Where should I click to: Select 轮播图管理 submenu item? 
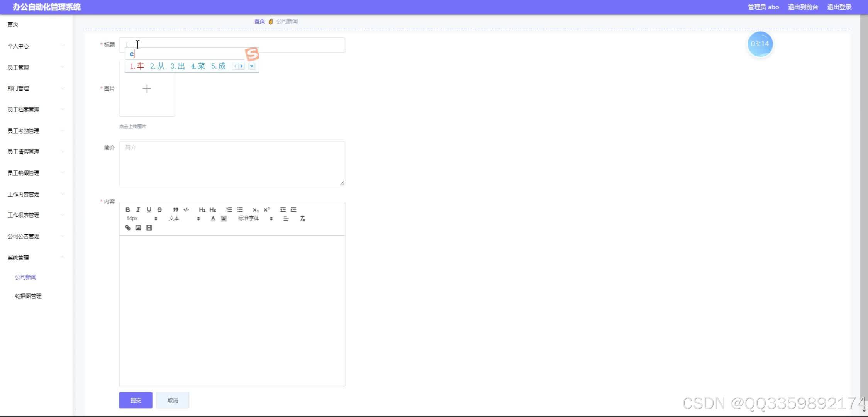[28, 296]
